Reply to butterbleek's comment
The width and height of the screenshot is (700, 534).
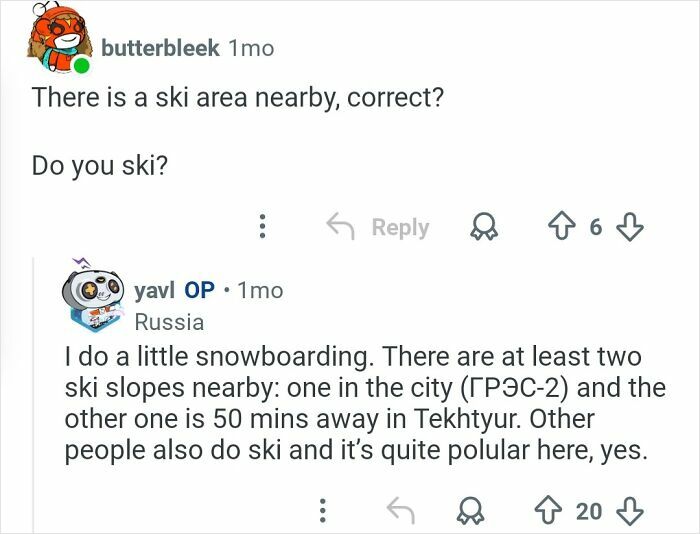(380, 227)
